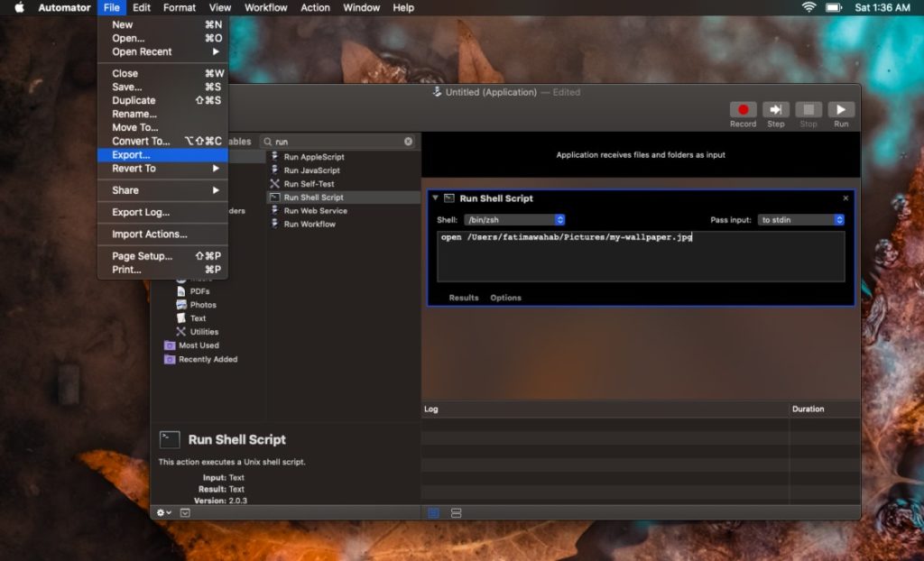Image resolution: width=924 pixels, height=561 pixels.
Task: Open the workflow gear actions menu
Action: [162, 512]
